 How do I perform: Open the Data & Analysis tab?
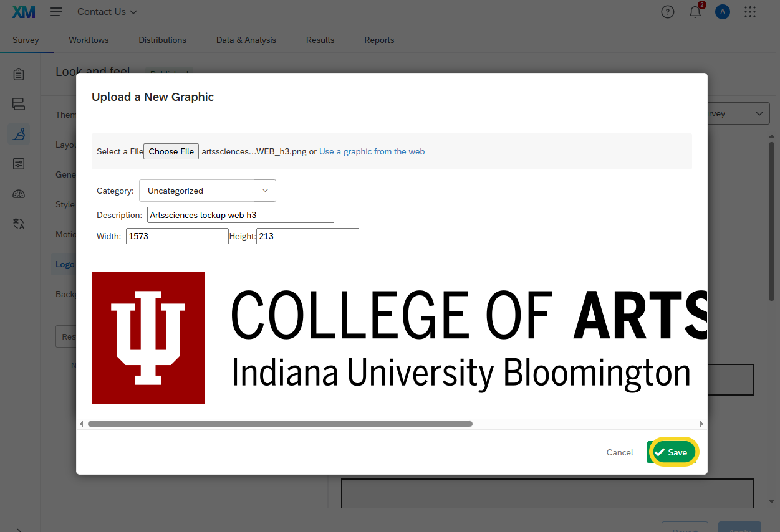pyautogui.click(x=246, y=40)
